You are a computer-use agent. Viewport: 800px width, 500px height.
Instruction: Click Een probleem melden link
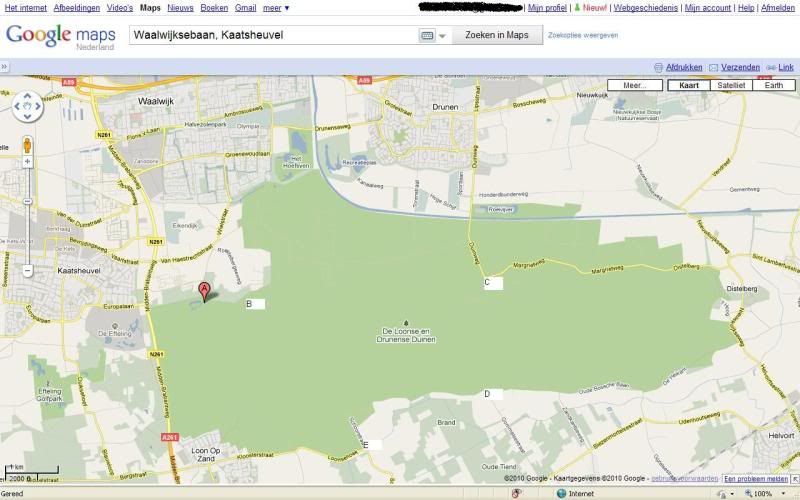coord(756,479)
